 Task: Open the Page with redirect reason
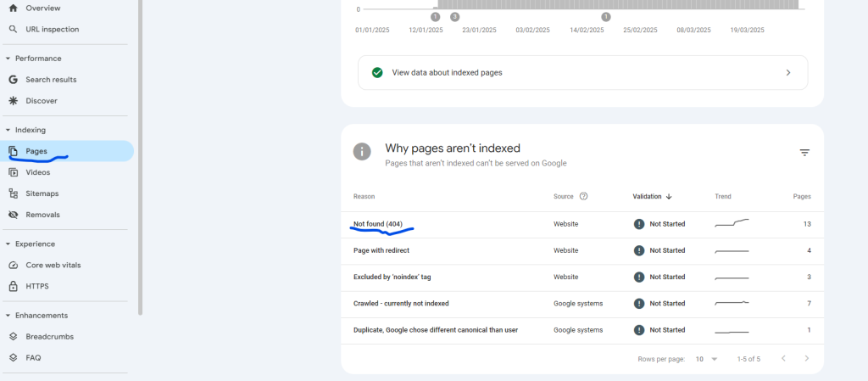[381, 250]
